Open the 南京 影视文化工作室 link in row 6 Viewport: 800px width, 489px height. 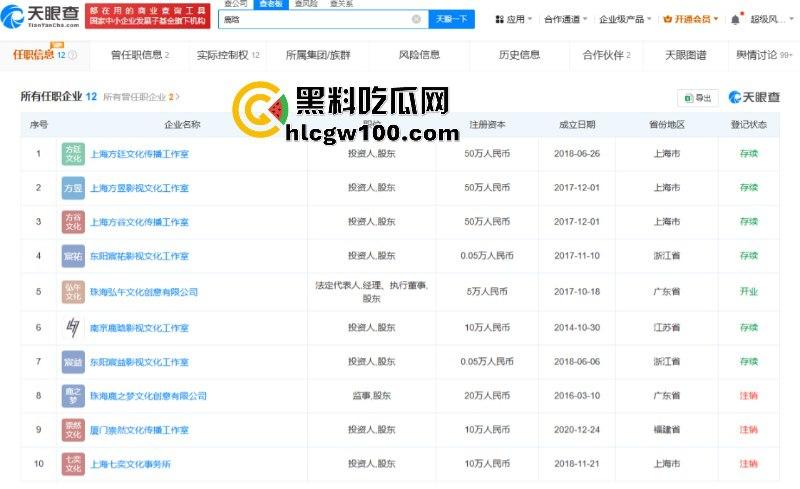click(x=139, y=328)
